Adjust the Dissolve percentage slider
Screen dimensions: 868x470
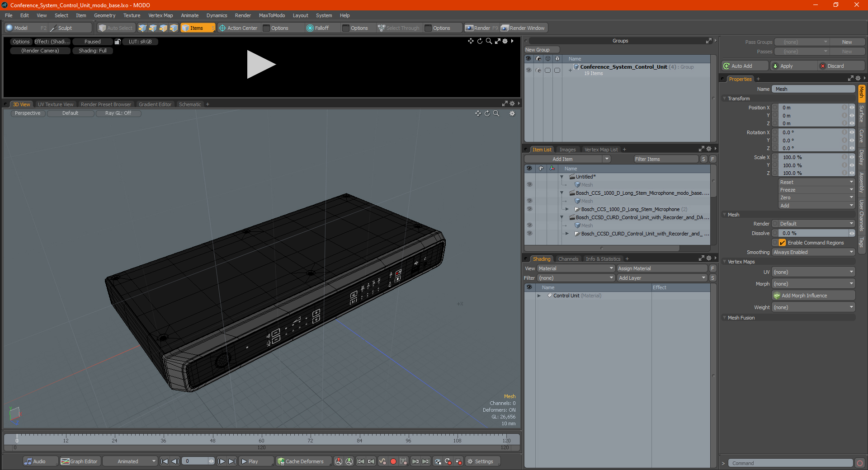(813, 233)
